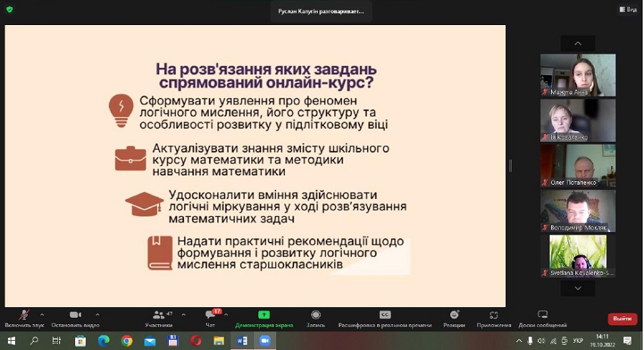The image size is (644, 350).
Task: Expand the arrow beside Участники
Action: (184, 314)
